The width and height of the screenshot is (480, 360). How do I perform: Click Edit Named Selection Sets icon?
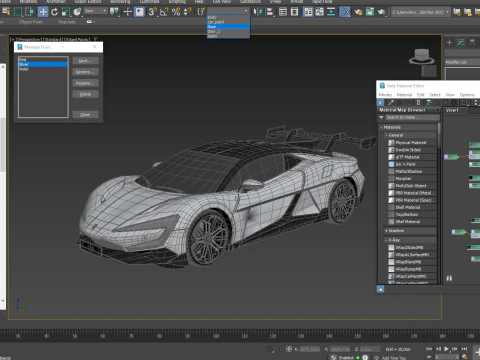(x=201, y=12)
